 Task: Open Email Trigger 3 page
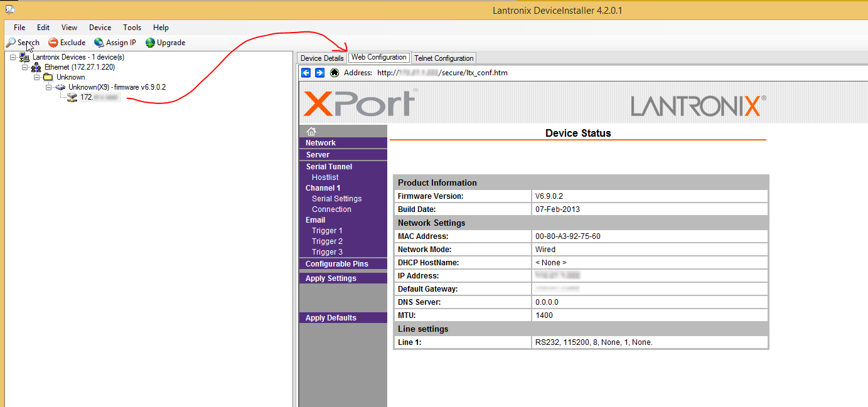click(x=327, y=252)
